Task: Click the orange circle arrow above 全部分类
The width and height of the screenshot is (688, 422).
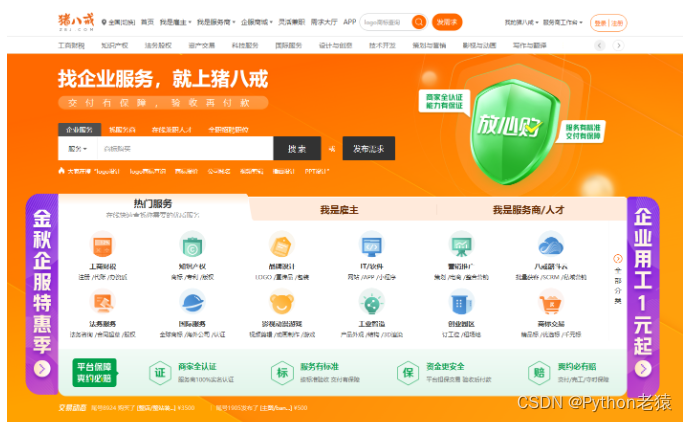Action: [618, 259]
